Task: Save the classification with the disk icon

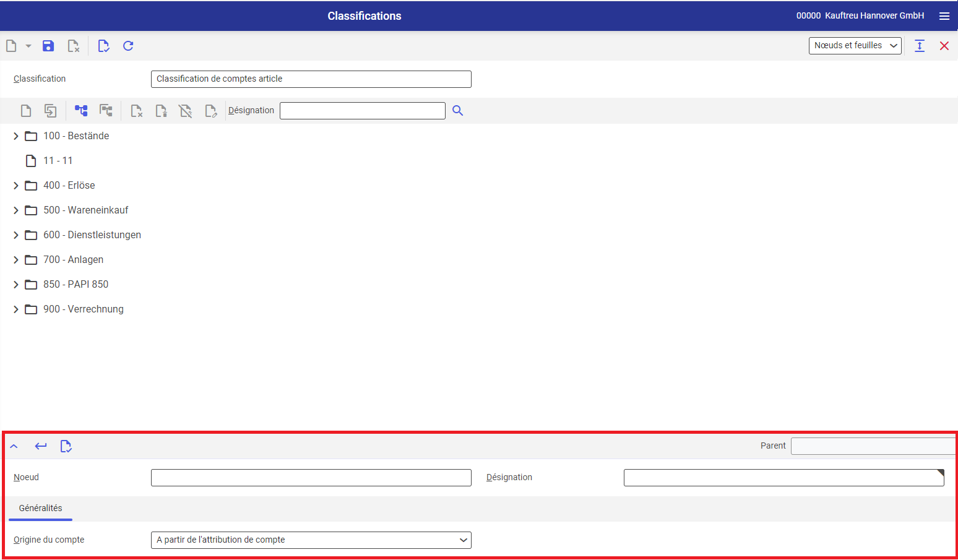Action: point(48,46)
